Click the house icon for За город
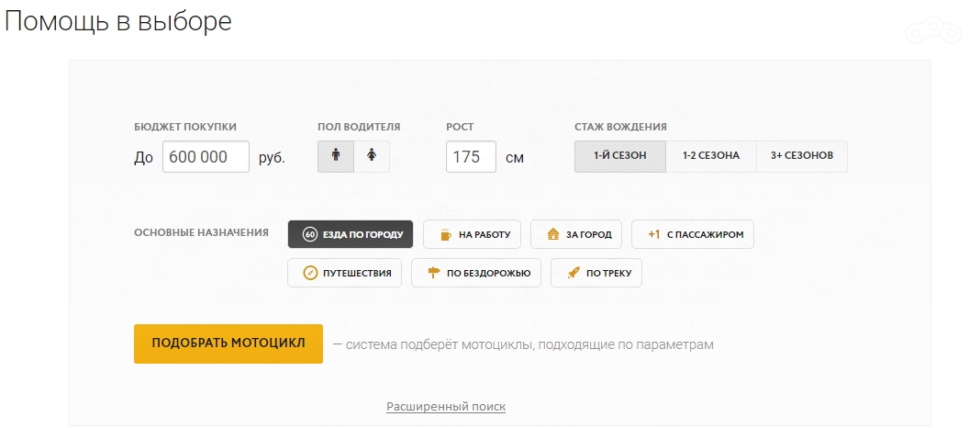 (552, 234)
